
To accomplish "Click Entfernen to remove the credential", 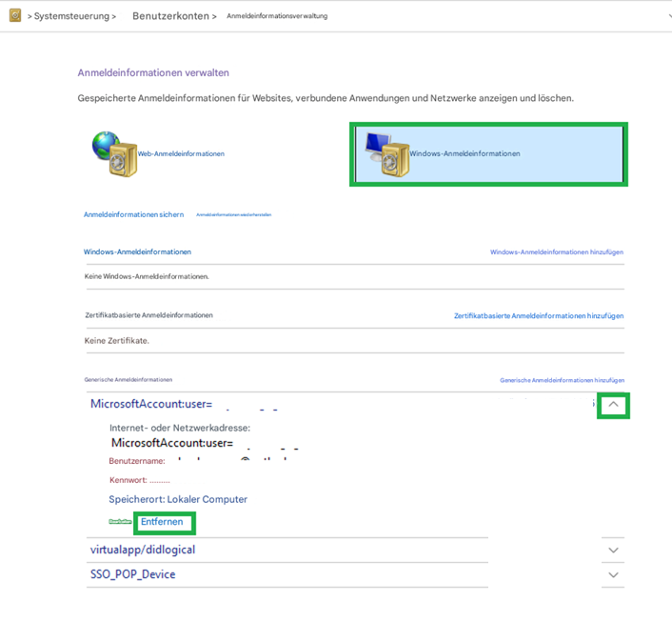I will (x=162, y=521).
